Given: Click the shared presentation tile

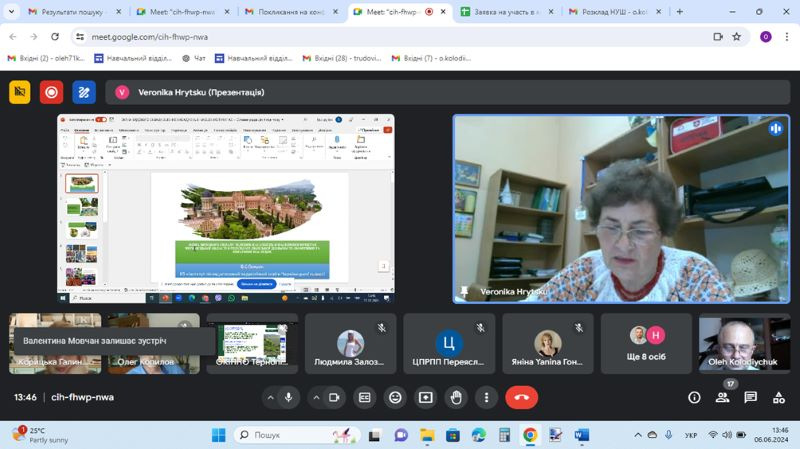Looking at the screenshot, I should [x=226, y=209].
